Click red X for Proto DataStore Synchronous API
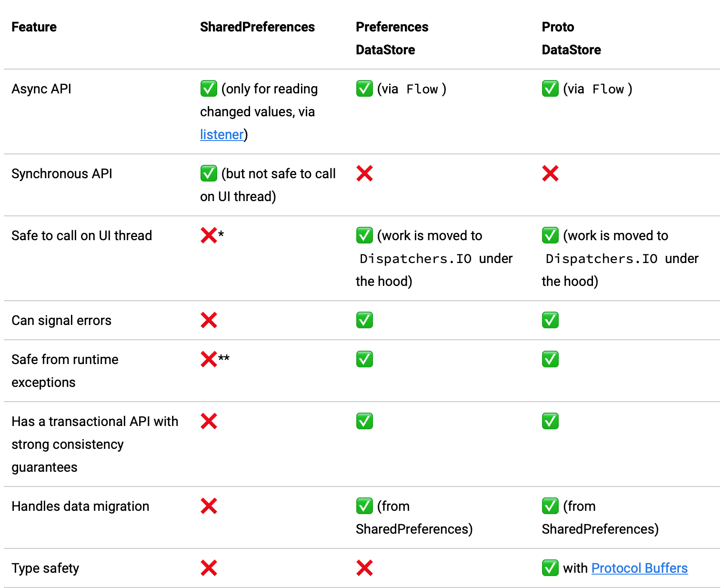The height and width of the screenshot is (588, 724). [550, 173]
